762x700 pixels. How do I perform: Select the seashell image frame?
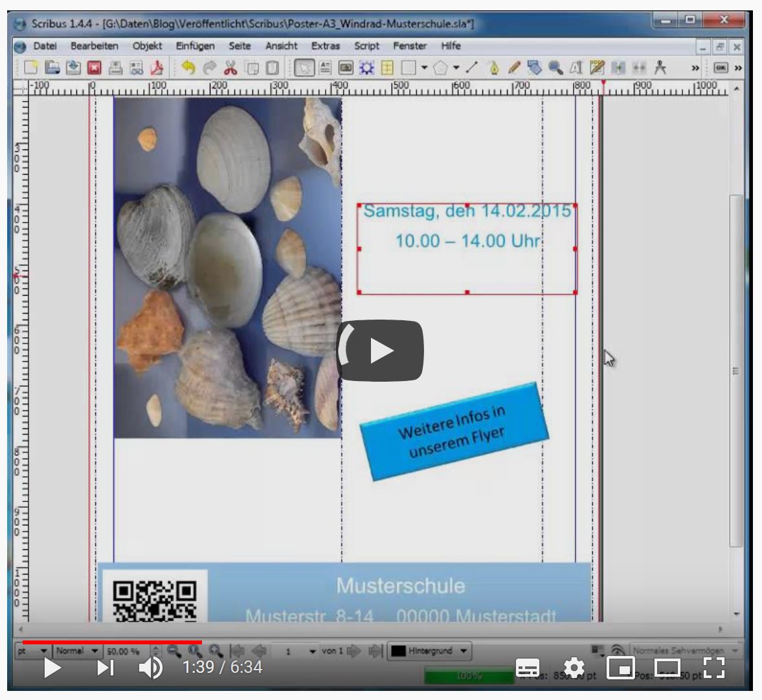(227, 268)
